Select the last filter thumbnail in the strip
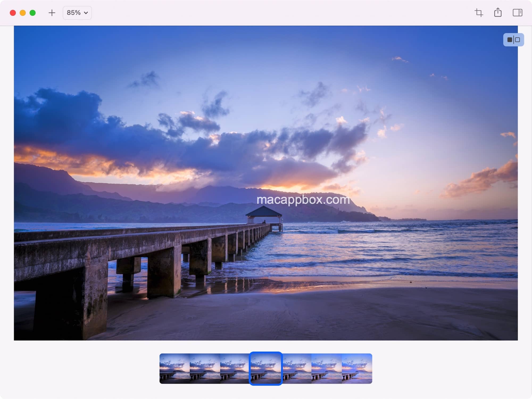This screenshot has width=532, height=399. [x=357, y=368]
